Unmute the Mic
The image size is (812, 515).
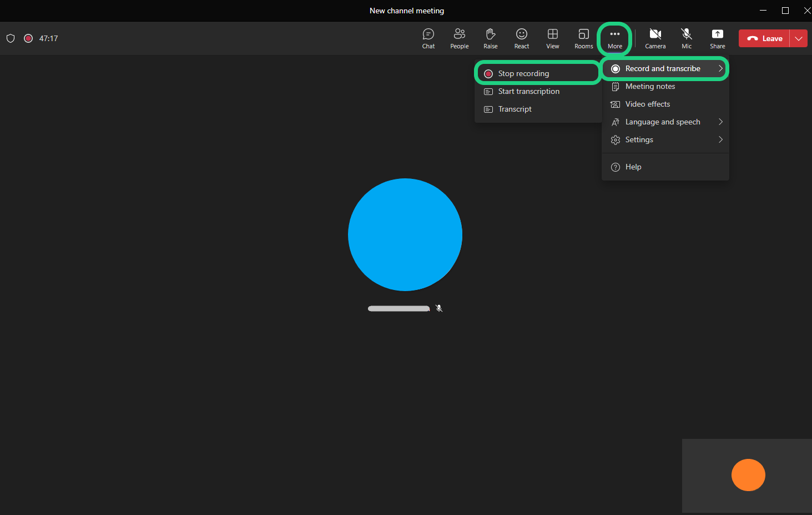pyautogui.click(x=687, y=38)
